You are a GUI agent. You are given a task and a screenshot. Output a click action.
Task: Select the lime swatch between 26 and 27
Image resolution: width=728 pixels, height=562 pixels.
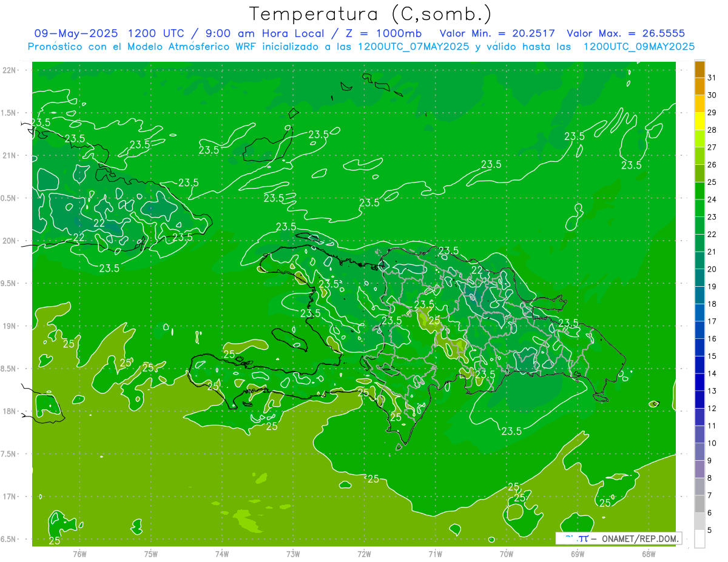[699, 156]
